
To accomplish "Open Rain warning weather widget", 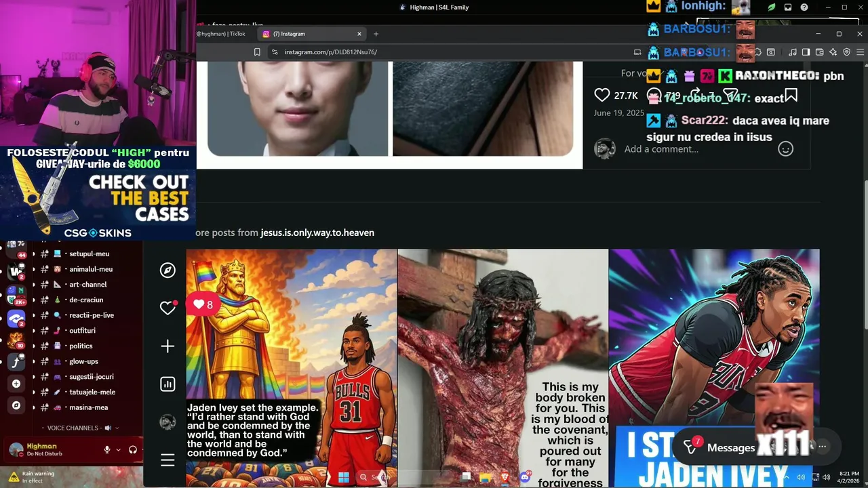I will click(33, 477).
